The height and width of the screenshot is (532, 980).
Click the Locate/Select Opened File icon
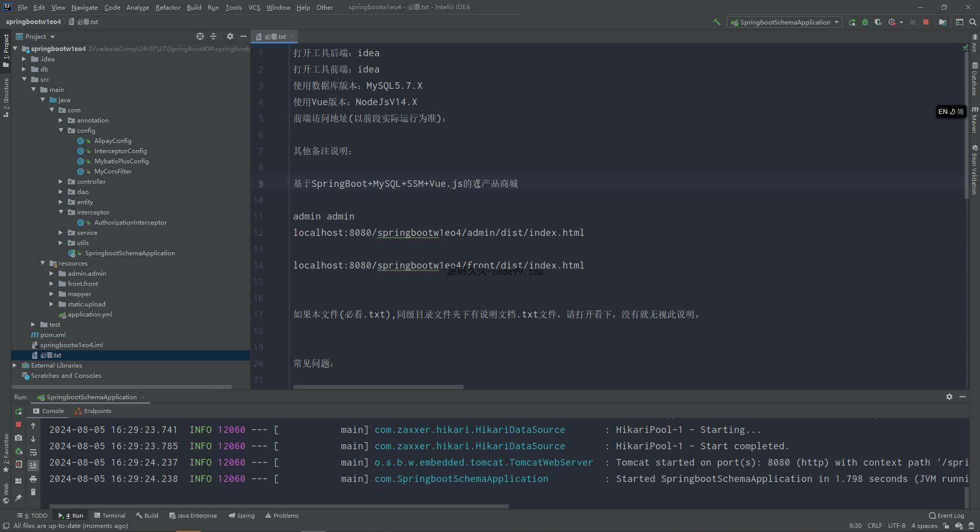[x=200, y=36]
